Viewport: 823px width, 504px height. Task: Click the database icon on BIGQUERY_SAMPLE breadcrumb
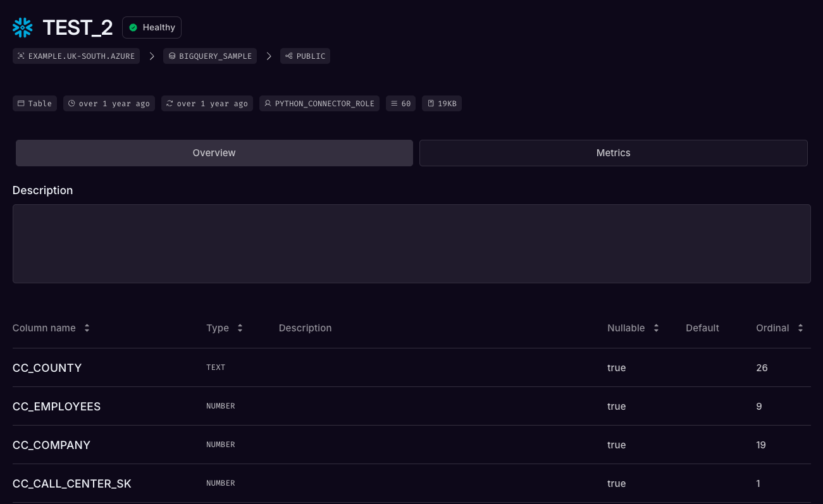tap(171, 56)
